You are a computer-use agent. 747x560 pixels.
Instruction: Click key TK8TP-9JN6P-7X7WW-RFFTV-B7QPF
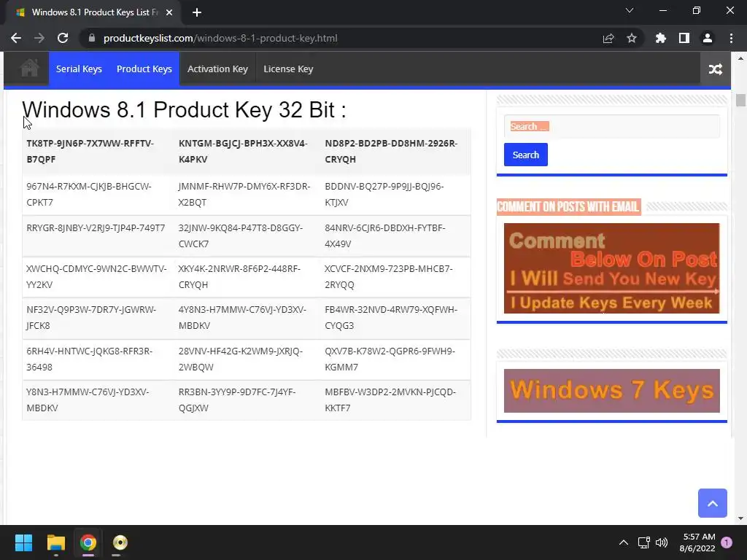(90, 151)
